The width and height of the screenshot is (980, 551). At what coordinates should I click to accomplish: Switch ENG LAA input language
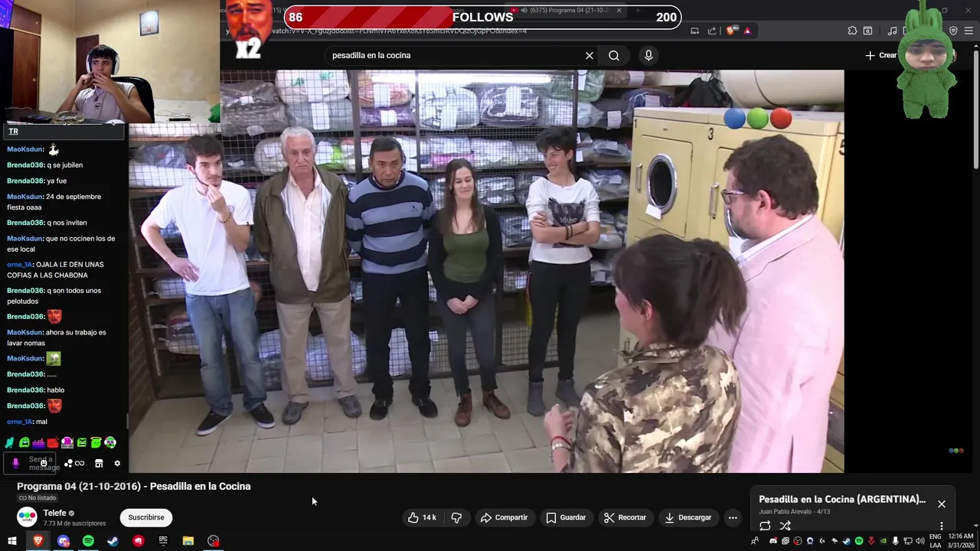[x=936, y=541]
